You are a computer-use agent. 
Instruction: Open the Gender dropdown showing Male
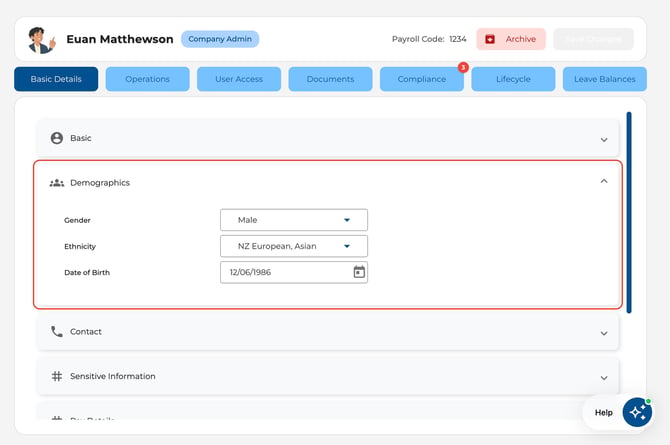(x=294, y=220)
